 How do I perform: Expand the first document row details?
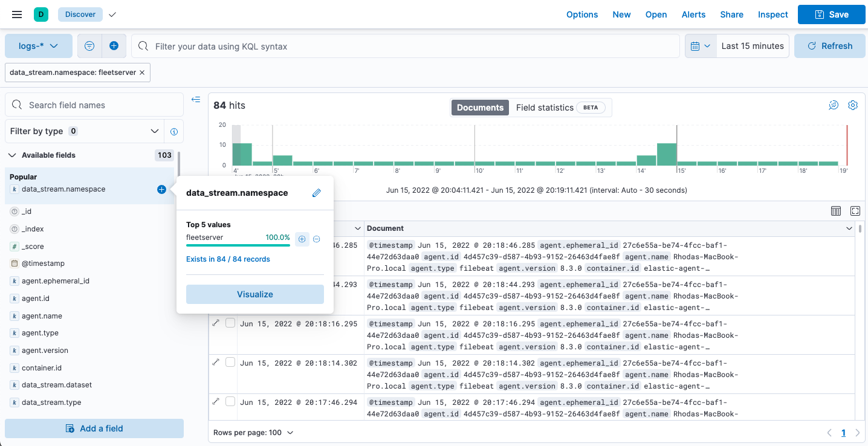216,245
